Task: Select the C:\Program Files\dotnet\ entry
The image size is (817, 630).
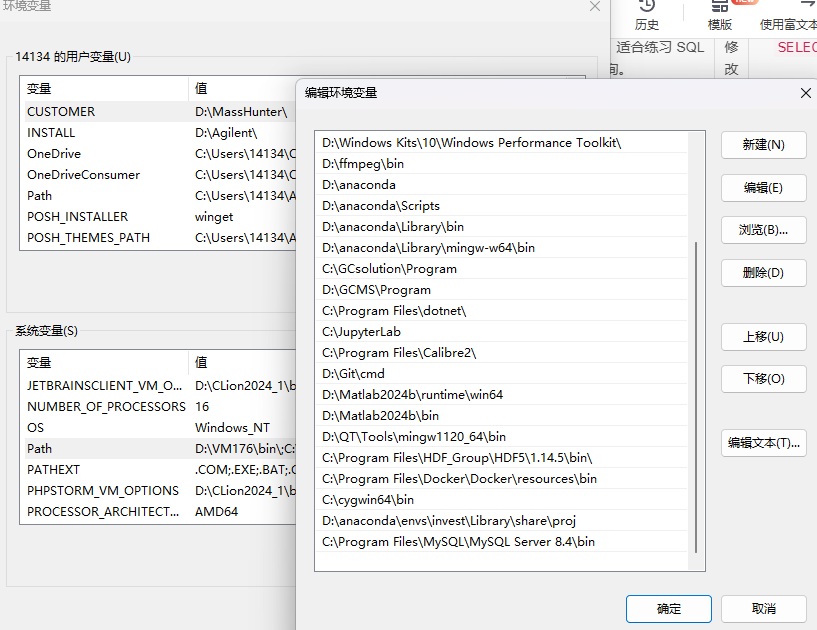Action: click(x=502, y=311)
